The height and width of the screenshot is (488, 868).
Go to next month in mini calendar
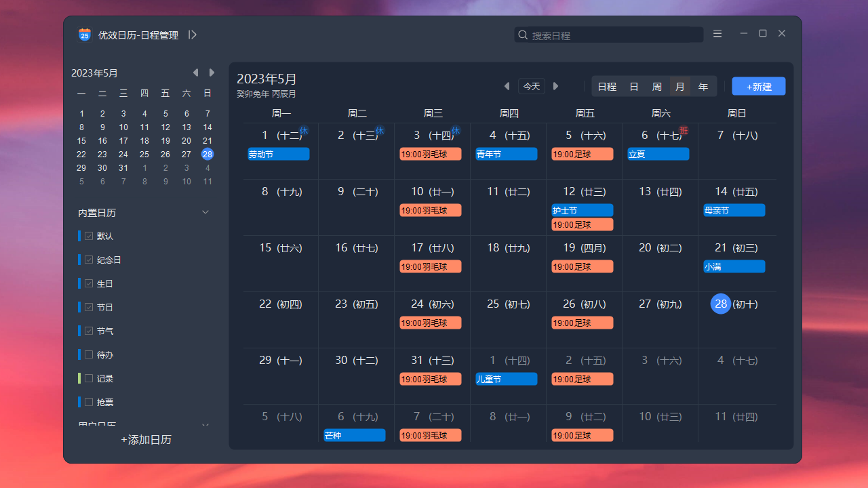tap(212, 73)
